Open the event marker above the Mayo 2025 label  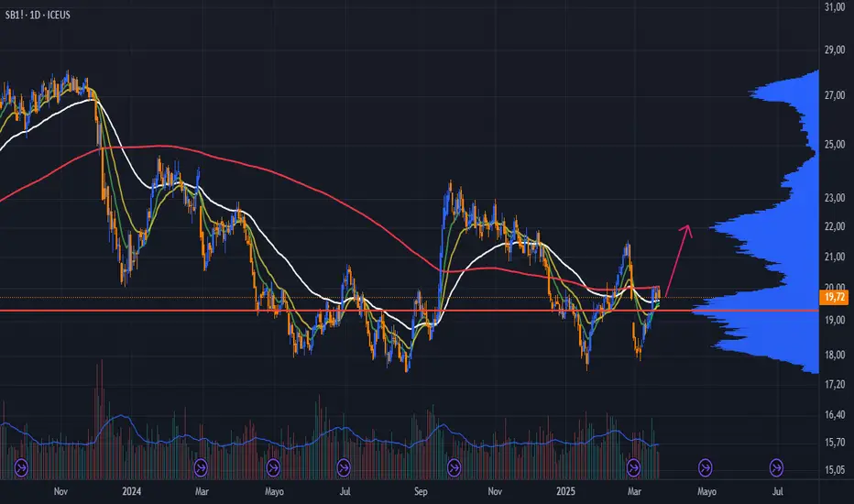(x=706, y=467)
